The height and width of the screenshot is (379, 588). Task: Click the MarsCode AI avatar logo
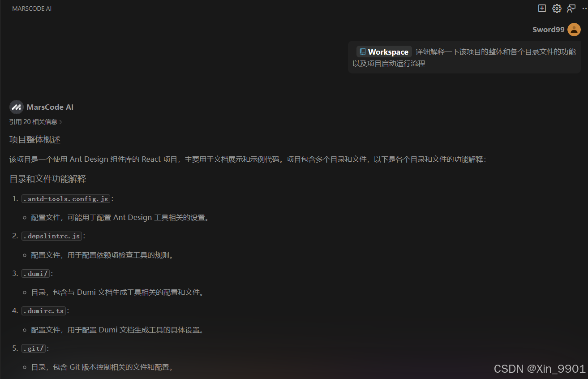(16, 107)
